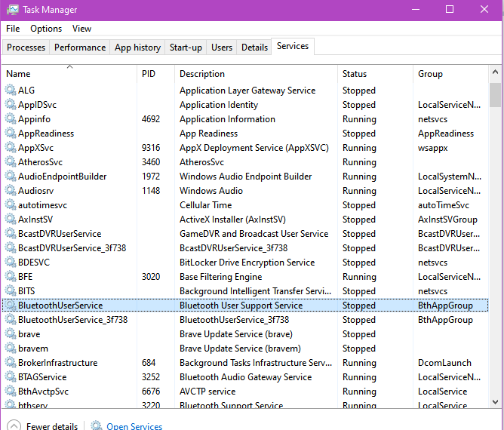Click the BrokerInfrastructure service icon

point(11,363)
